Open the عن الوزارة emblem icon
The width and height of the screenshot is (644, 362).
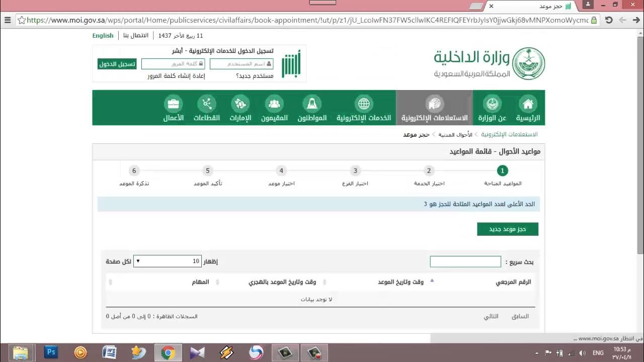click(492, 104)
